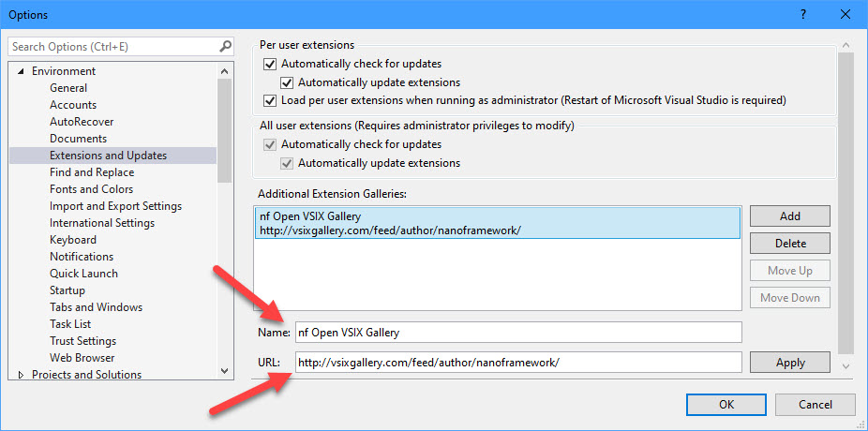The image size is (868, 431).
Task: Click into the gallery Name field
Action: pos(518,333)
